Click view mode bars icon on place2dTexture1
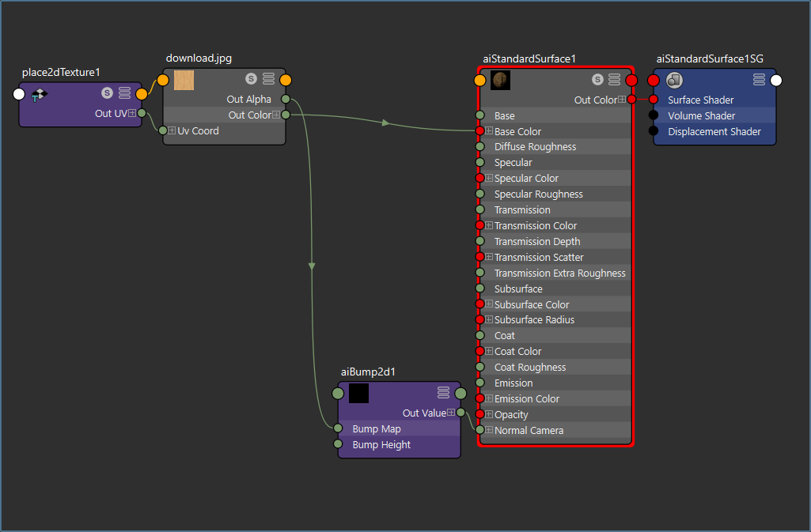Image resolution: width=811 pixels, height=532 pixels. click(x=124, y=93)
